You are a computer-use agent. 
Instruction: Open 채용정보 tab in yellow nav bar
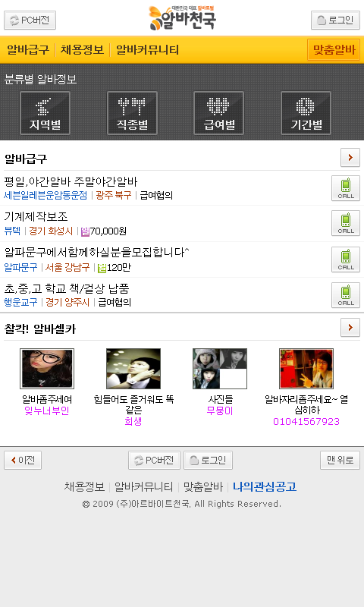(82, 50)
